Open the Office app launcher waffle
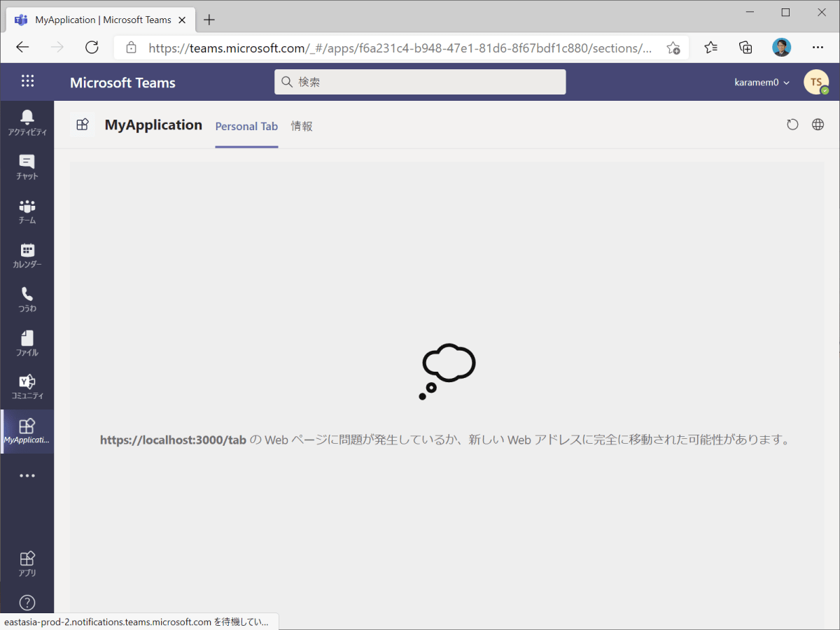Image resolution: width=840 pixels, height=630 pixels. tap(27, 81)
